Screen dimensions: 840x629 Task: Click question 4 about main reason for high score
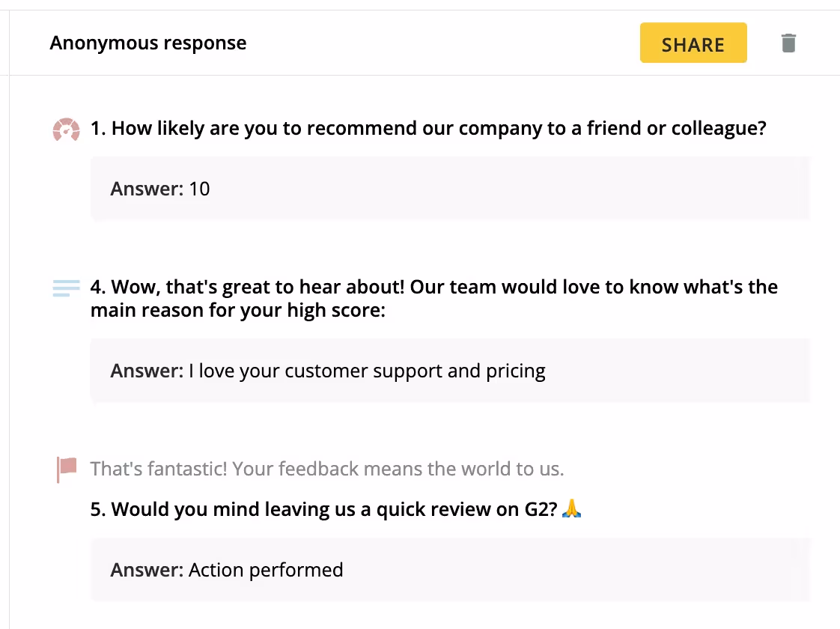[434, 299]
